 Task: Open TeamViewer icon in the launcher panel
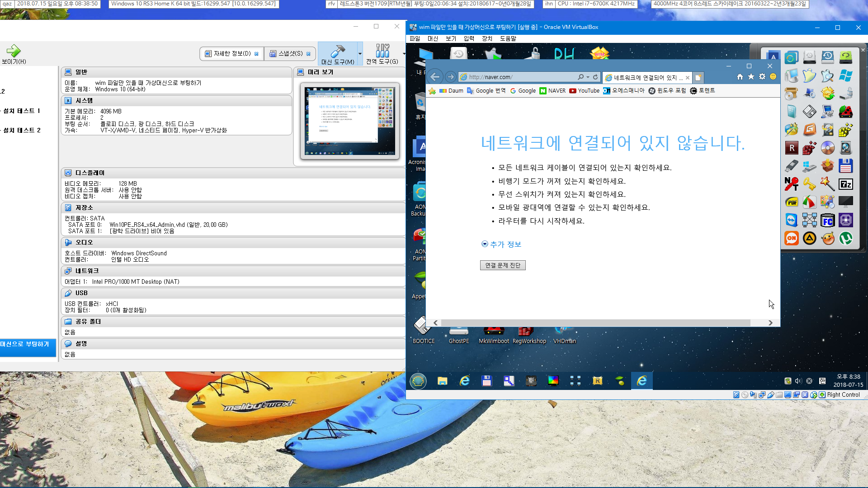(x=791, y=220)
